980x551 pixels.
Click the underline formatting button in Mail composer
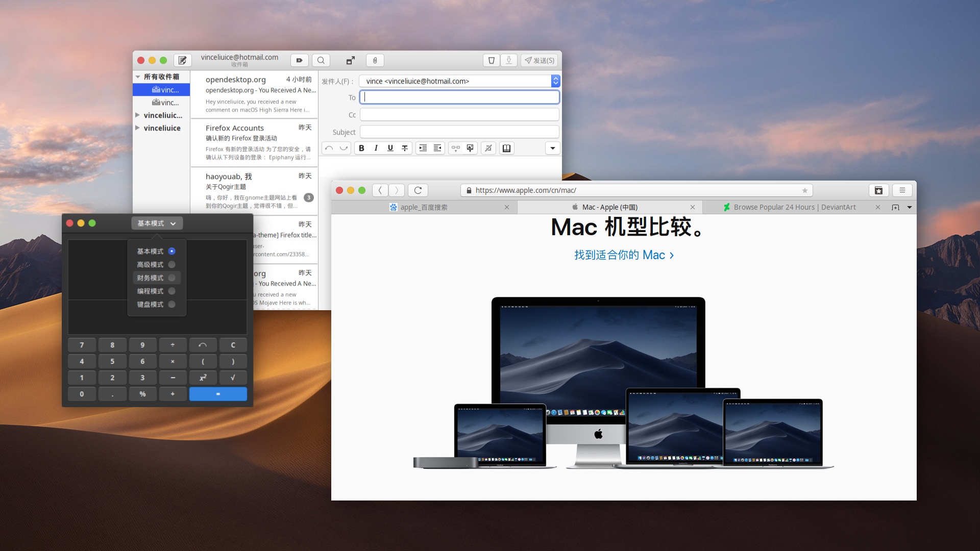pyautogui.click(x=390, y=148)
